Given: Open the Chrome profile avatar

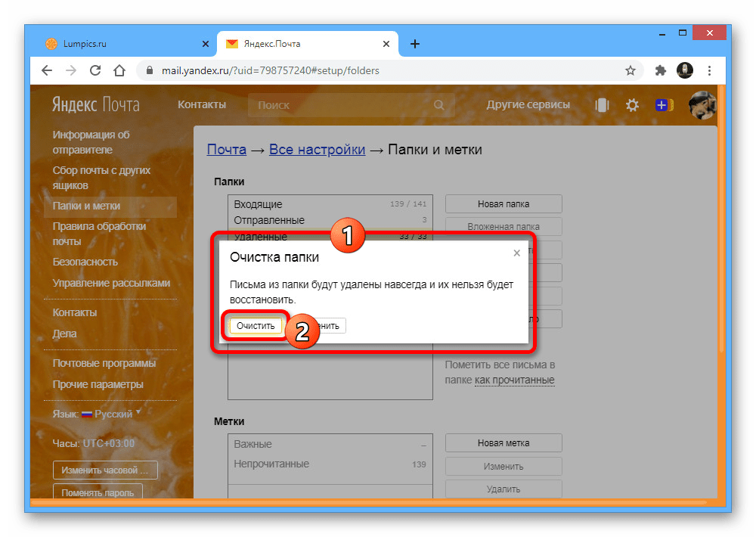Looking at the screenshot, I should coord(685,70).
